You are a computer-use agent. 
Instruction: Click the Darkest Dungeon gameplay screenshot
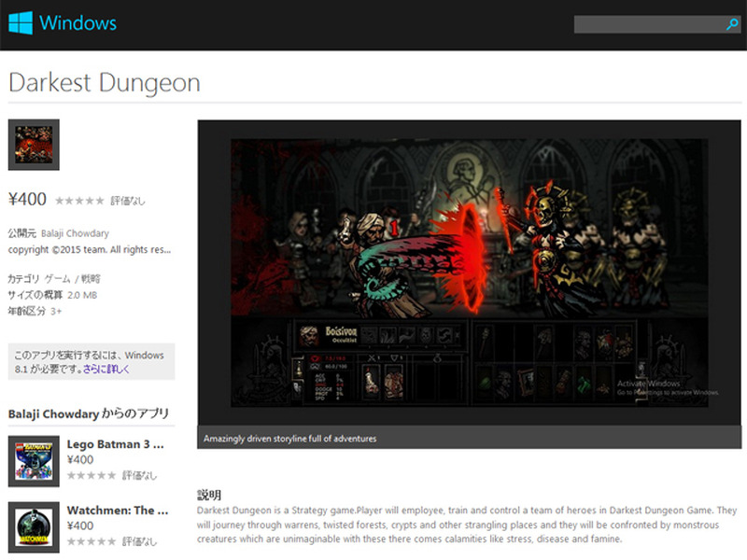coord(469,273)
